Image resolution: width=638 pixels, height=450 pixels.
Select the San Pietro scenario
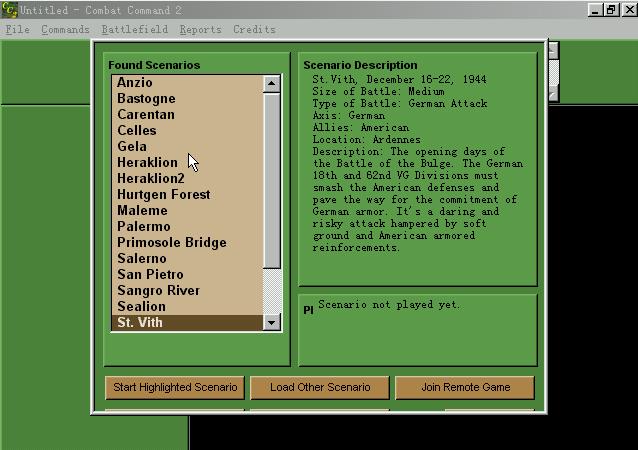pyautogui.click(x=187, y=275)
